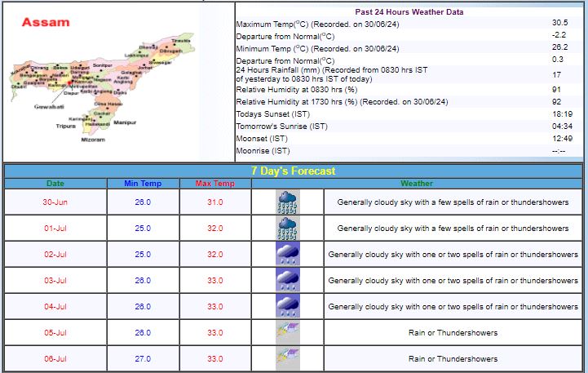Click min temp 27.0 for 06-Jul
Screen dimensions: 588x373
tap(143, 359)
